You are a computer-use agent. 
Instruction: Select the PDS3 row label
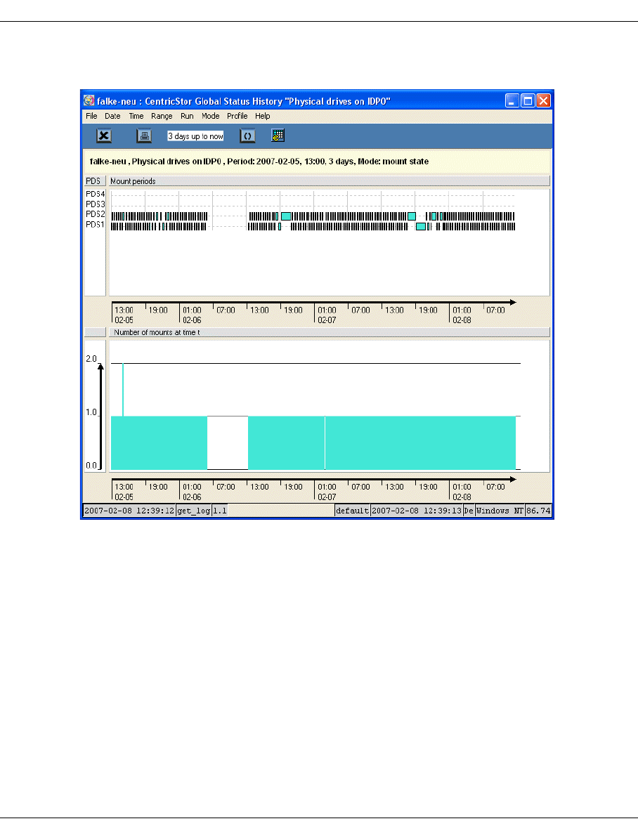pyautogui.click(x=96, y=204)
